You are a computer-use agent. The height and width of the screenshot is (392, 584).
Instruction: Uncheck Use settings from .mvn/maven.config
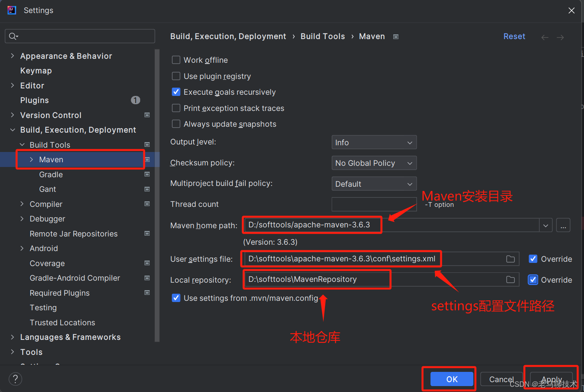(176, 298)
